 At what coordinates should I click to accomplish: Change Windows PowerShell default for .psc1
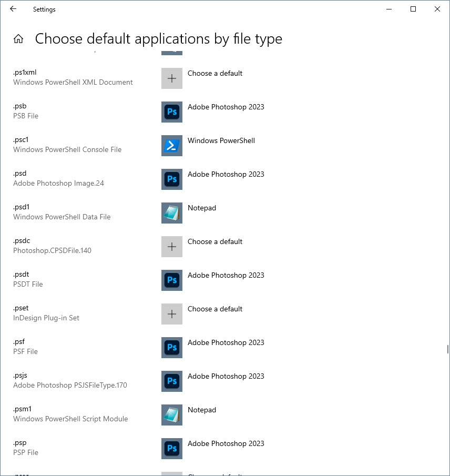221,141
